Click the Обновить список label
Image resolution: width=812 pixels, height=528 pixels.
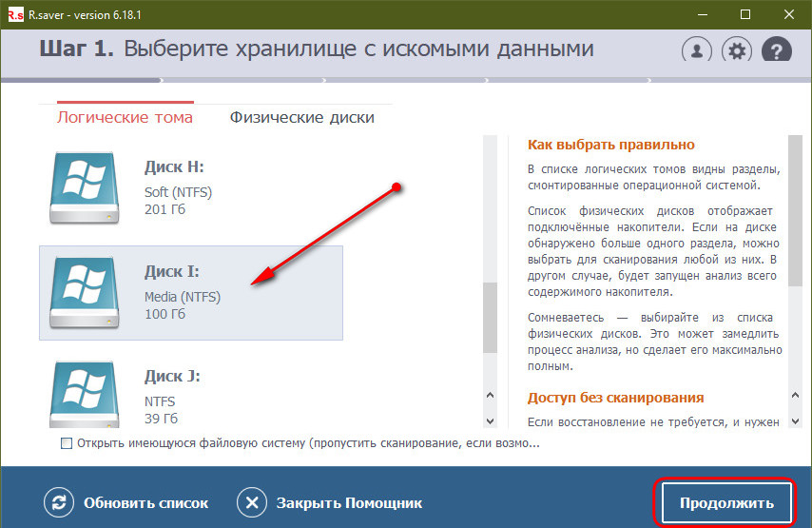point(146,502)
